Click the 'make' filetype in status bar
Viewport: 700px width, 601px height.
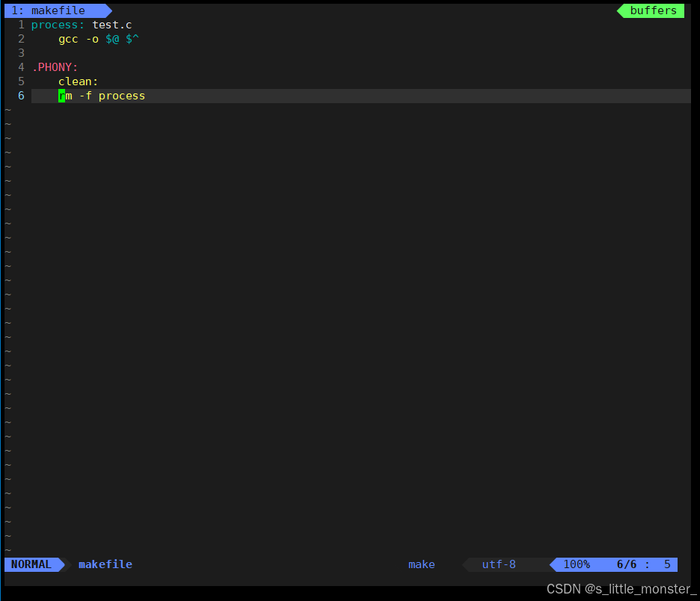[422, 564]
